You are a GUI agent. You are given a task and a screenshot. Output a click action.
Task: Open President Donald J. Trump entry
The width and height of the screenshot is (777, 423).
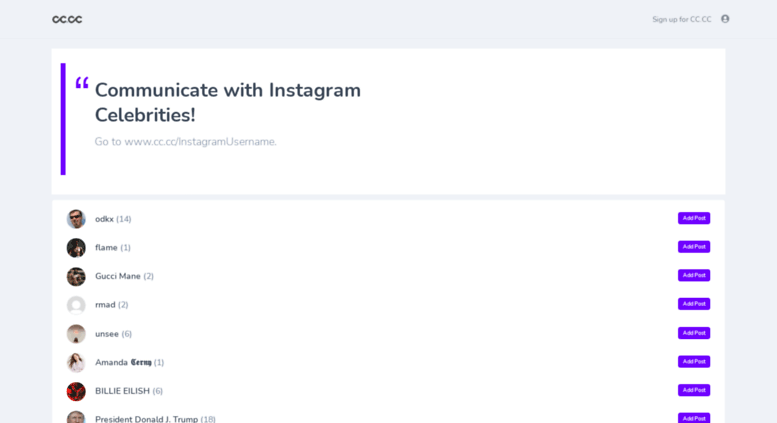(146, 419)
